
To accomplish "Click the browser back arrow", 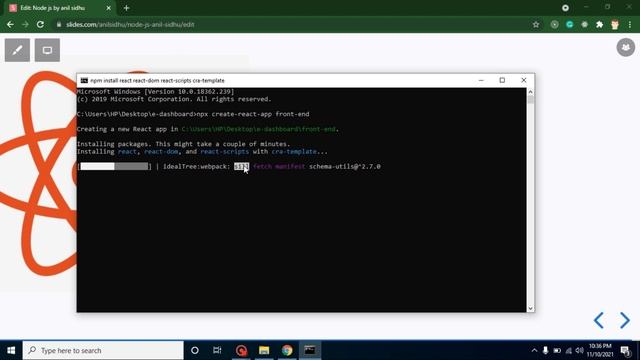I will (x=10, y=24).
